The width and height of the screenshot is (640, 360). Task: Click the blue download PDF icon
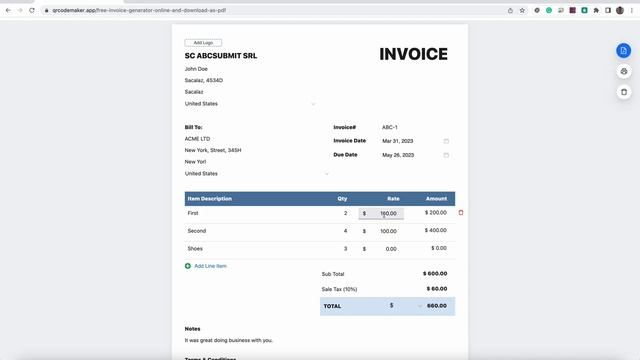point(623,51)
